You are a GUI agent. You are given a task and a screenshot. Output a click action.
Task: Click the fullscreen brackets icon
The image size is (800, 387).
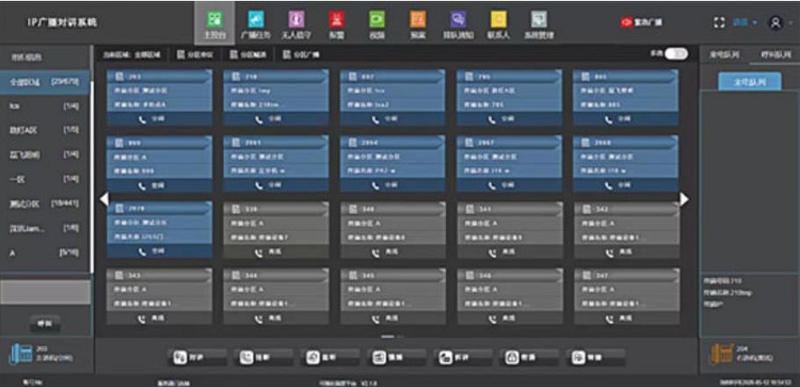[x=719, y=23]
